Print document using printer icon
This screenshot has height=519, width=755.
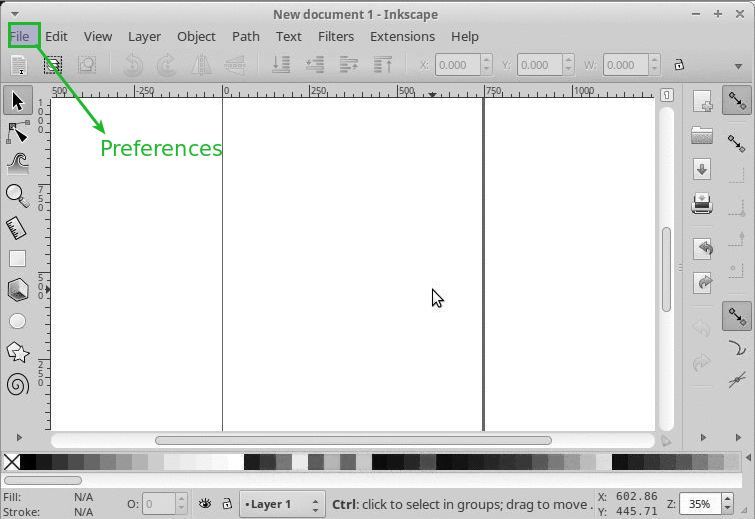[702, 204]
